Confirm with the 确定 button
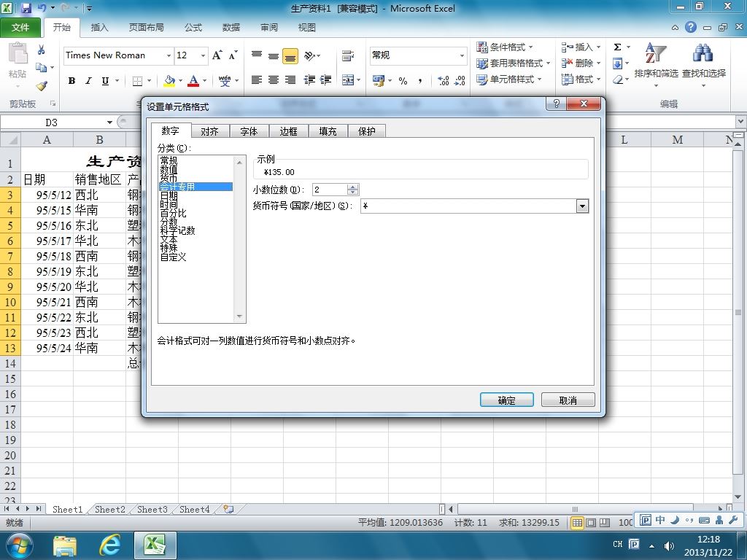This screenshot has height=560, width=747. point(506,400)
